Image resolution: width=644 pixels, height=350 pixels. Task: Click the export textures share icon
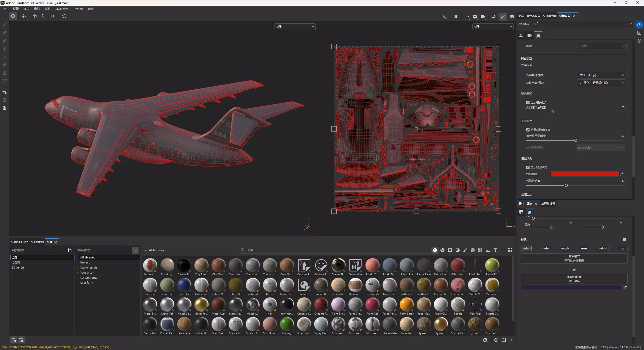(639, 25)
